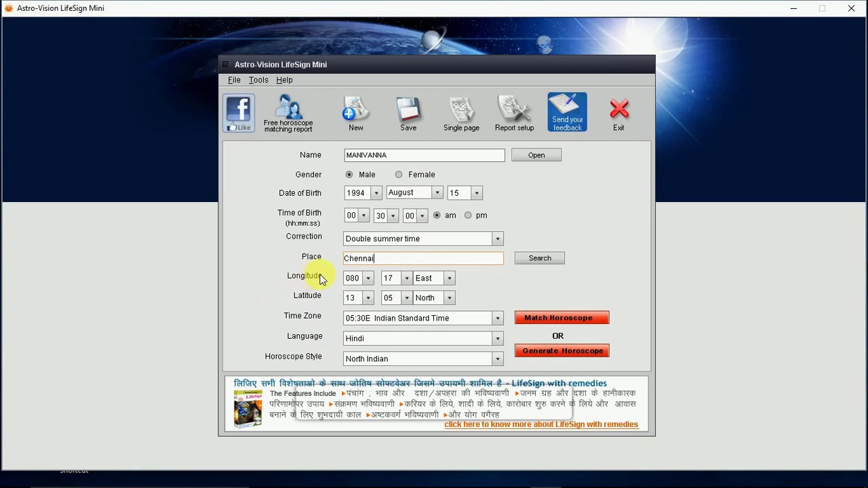Open the Help menu
Screen dimensions: 868x488
(x=284, y=80)
